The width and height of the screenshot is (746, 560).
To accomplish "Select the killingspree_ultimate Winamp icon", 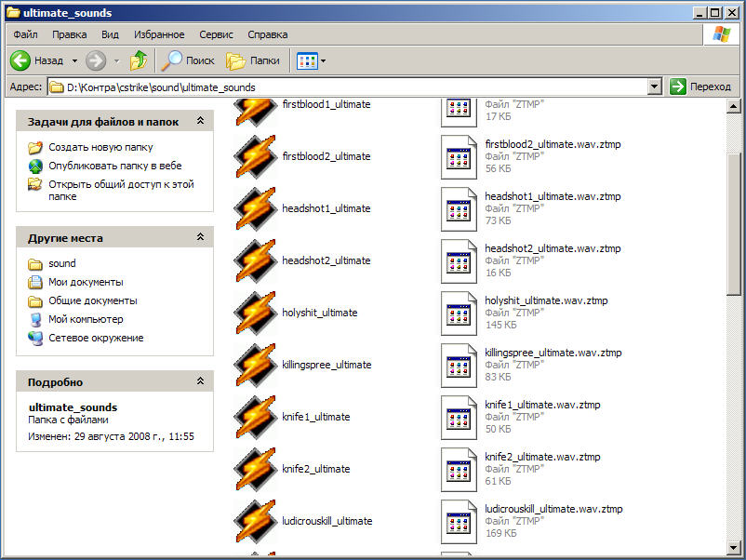I will click(x=256, y=365).
